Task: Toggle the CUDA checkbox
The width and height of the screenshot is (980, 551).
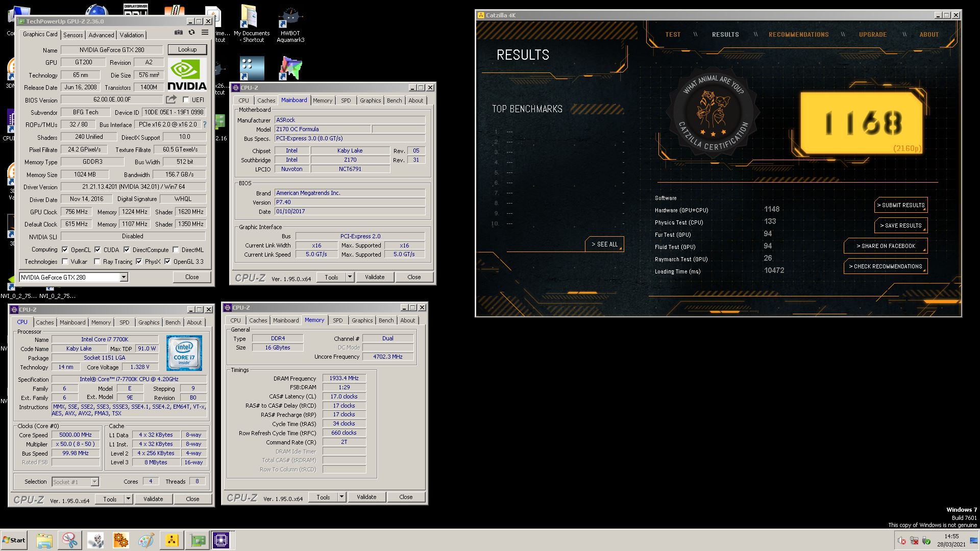Action: [x=97, y=250]
